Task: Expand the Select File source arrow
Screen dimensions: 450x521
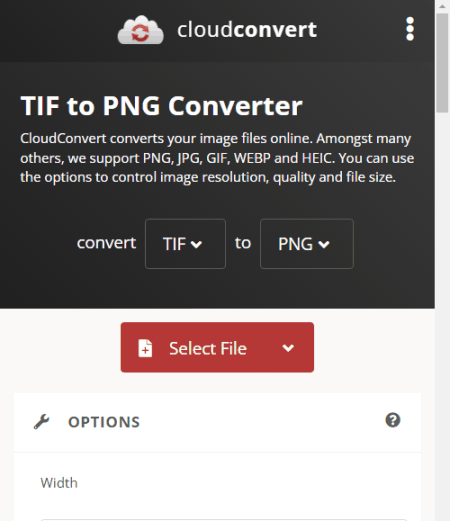Action: click(288, 348)
